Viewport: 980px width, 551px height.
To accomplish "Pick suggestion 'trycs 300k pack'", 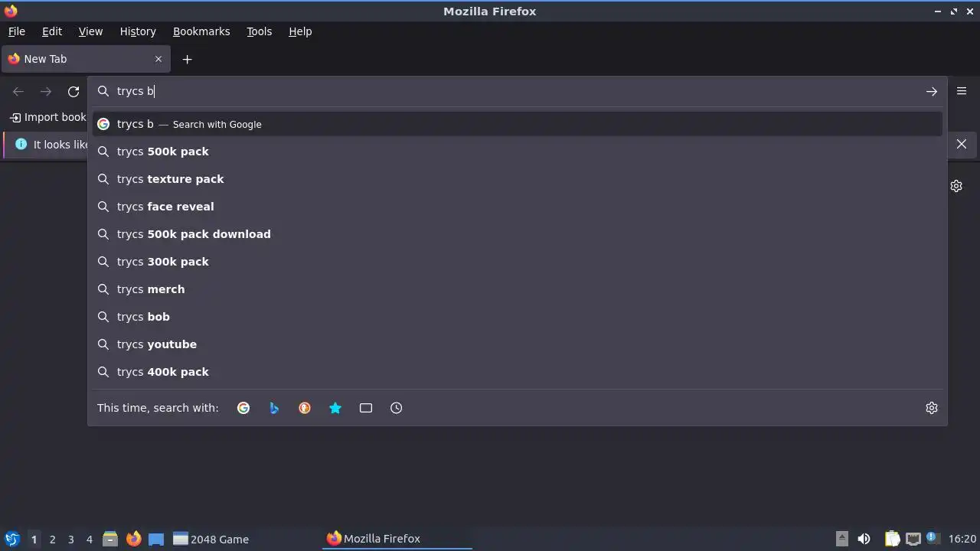I will (x=517, y=262).
